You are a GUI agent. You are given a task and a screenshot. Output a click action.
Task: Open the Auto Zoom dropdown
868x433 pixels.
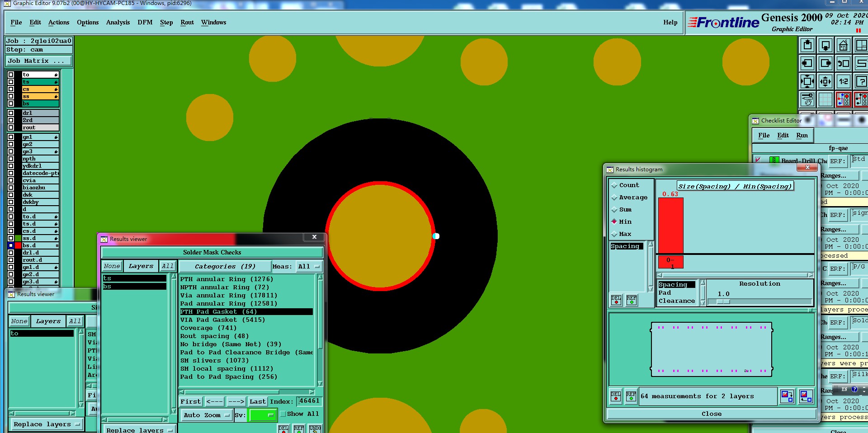pos(207,415)
